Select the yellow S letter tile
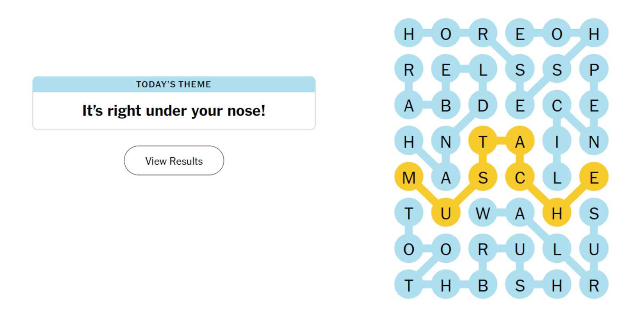This screenshot has height=322, width=644. coord(483,178)
